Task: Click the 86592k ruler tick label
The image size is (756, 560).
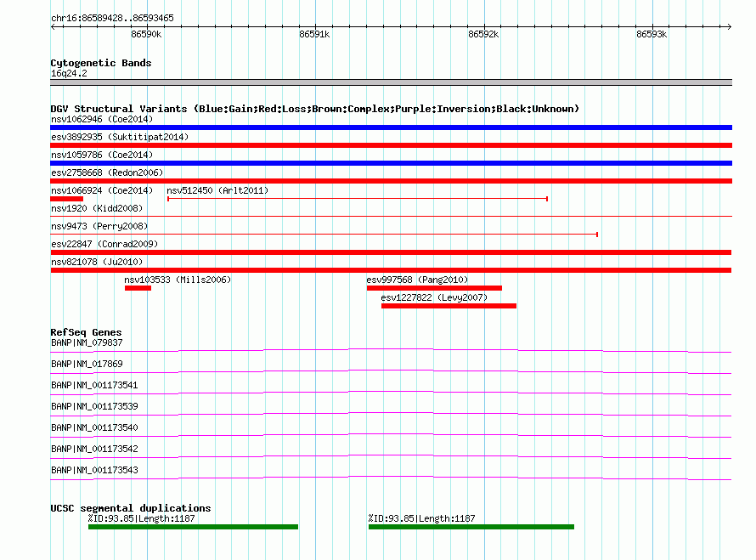Action: pos(483,34)
